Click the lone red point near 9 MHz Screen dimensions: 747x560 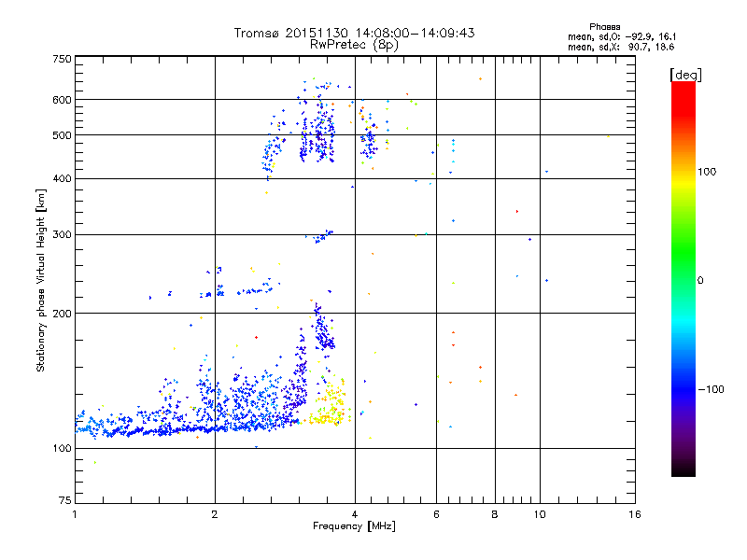tap(517, 211)
